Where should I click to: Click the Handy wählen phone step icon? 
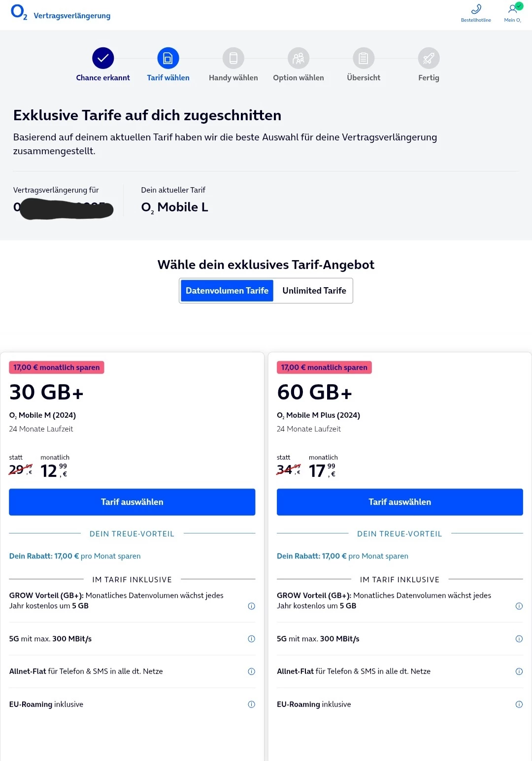coord(233,58)
